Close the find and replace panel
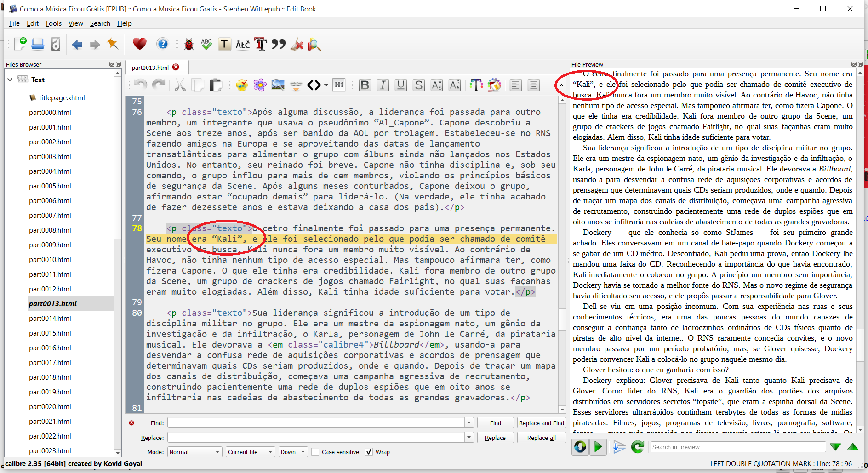 131,423
